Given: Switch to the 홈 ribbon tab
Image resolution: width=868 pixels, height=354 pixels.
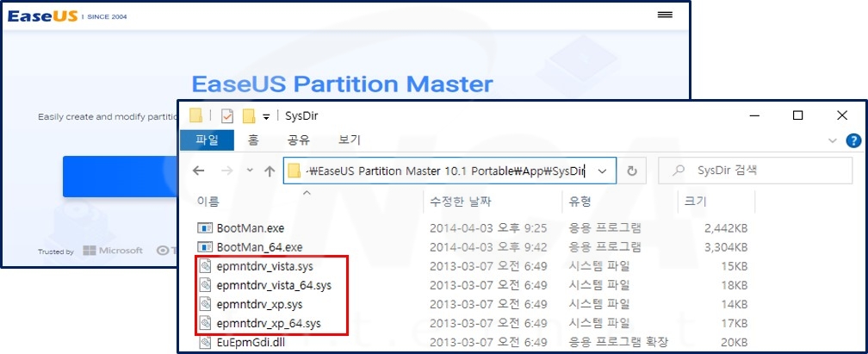Looking at the screenshot, I should click(x=253, y=140).
